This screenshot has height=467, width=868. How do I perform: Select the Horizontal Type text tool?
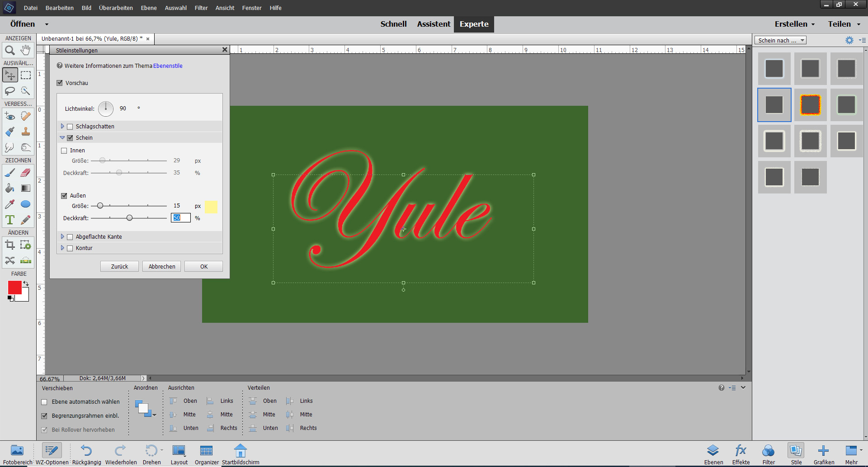tap(10, 220)
